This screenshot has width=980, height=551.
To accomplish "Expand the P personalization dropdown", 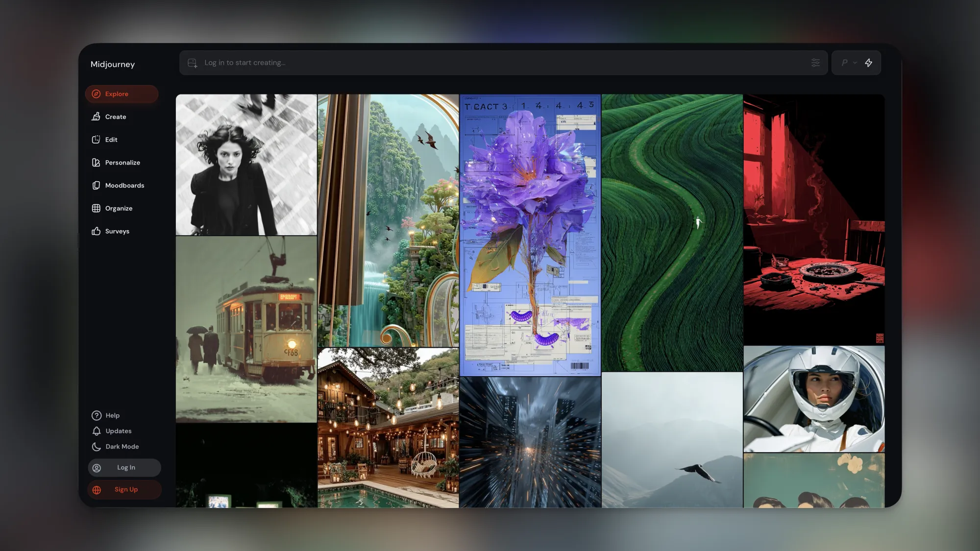I will [849, 63].
